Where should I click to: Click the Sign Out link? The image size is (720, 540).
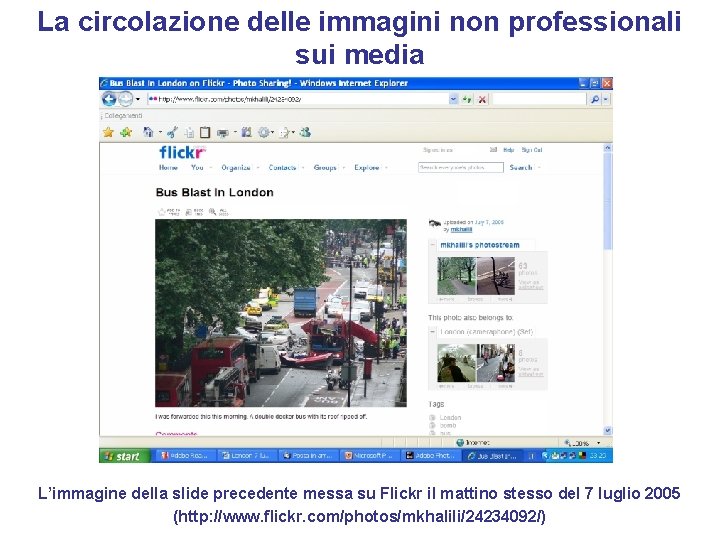coord(532,150)
